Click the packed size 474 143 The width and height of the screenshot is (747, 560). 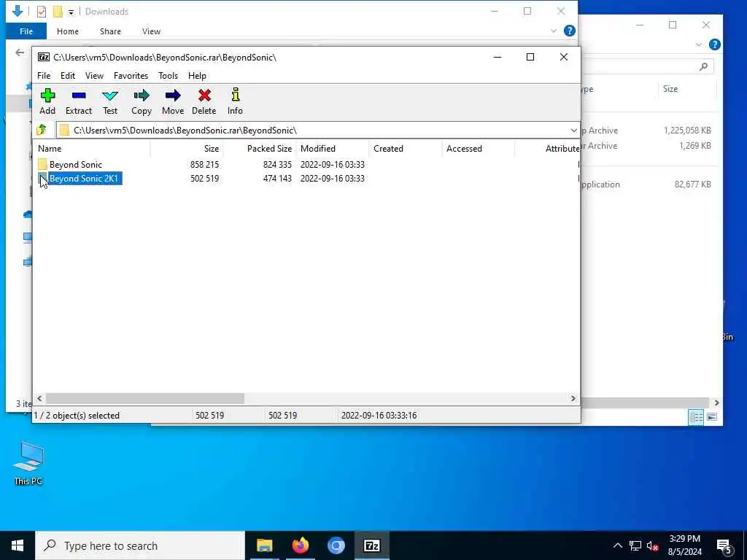277,179
